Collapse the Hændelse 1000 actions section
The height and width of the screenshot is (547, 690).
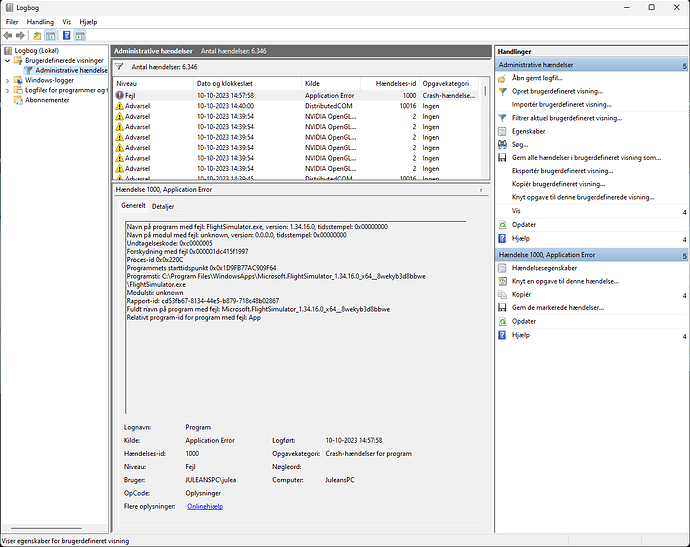tap(684, 255)
